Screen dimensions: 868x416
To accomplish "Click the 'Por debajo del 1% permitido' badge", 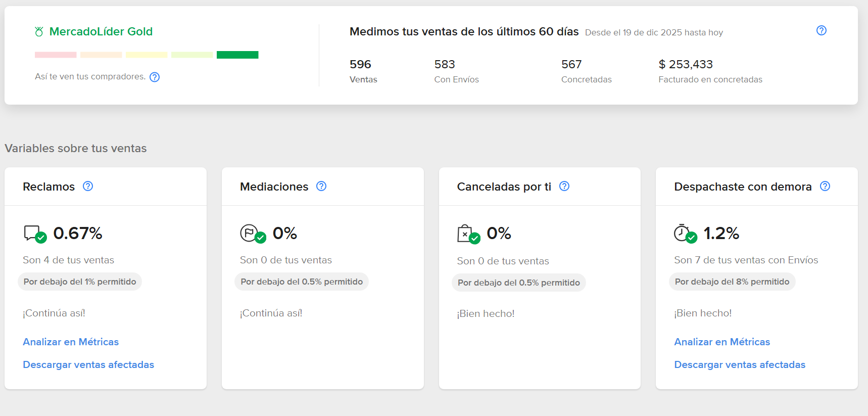I will point(79,282).
